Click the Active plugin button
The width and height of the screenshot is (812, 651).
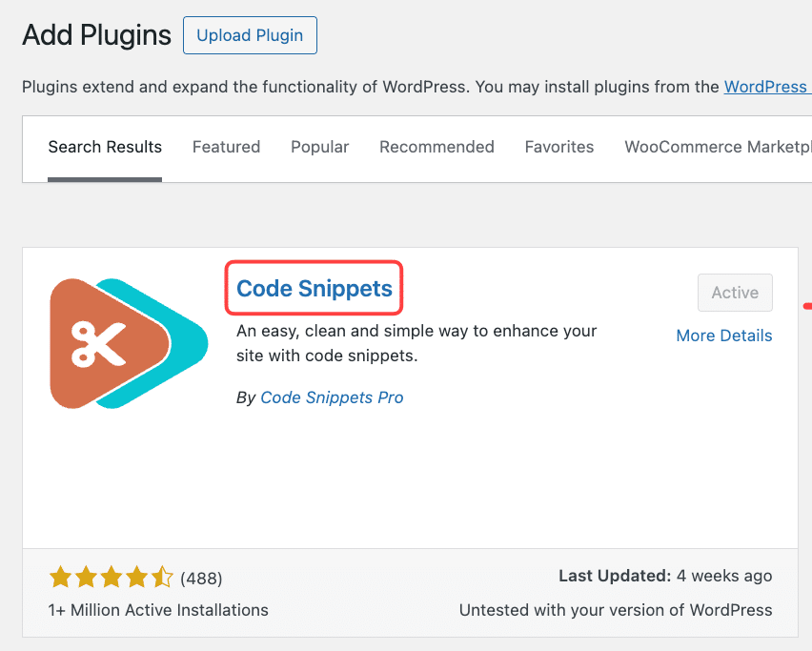pos(735,292)
